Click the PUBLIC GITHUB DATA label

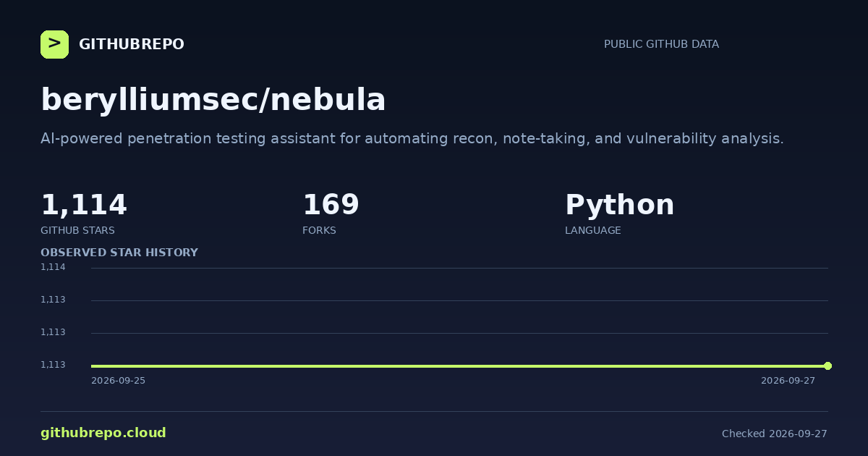tap(661, 44)
